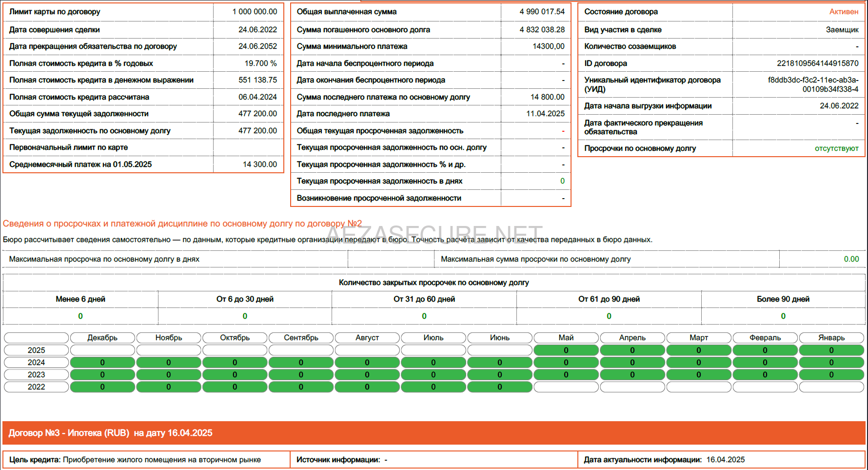
Task: Click the 'Менее 6 дней' column header
Action: pyautogui.click(x=80, y=299)
